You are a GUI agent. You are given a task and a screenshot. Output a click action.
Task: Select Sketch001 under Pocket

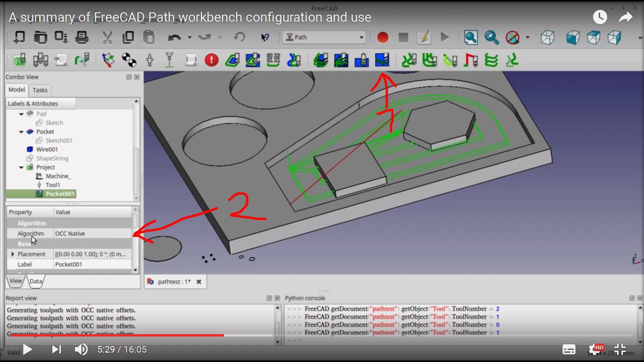tap(59, 140)
